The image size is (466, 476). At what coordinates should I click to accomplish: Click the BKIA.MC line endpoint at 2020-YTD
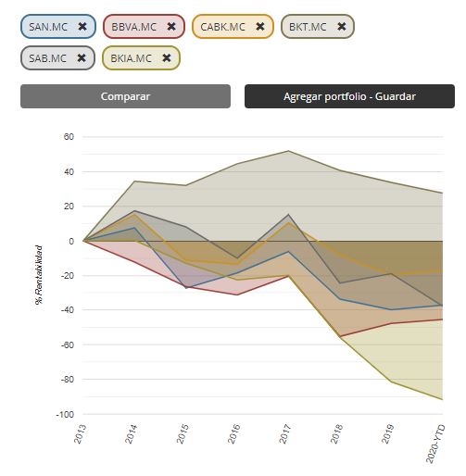click(442, 399)
